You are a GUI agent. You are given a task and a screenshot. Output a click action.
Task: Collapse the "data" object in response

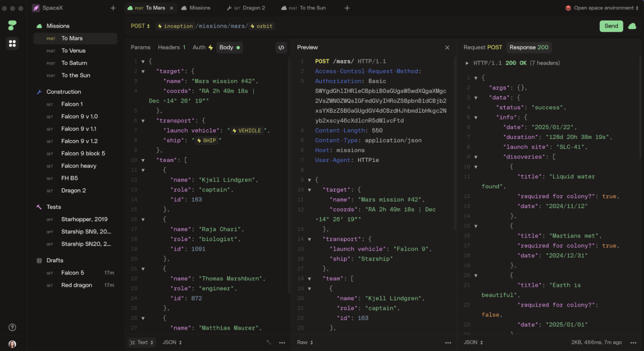tap(476, 98)
